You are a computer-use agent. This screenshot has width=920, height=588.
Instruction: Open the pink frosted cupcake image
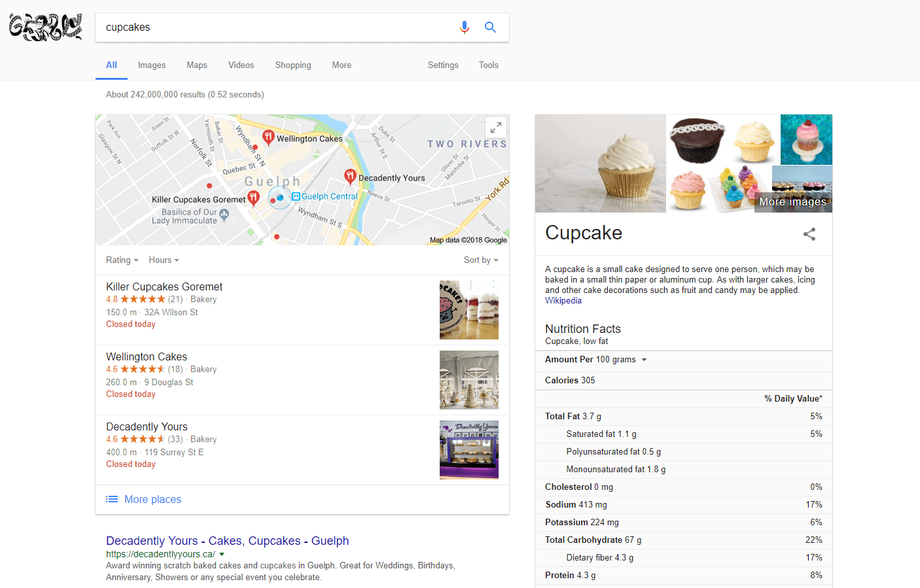coord(688,189)
